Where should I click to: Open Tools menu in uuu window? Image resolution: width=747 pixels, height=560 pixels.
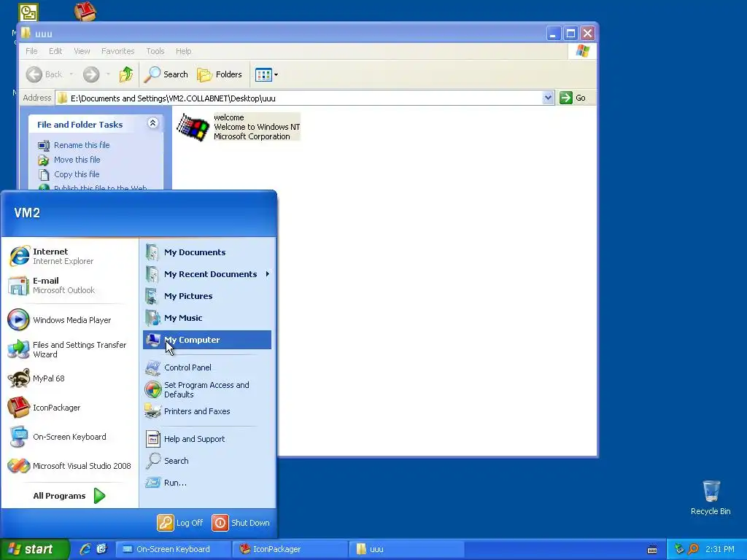click(155, 51)
